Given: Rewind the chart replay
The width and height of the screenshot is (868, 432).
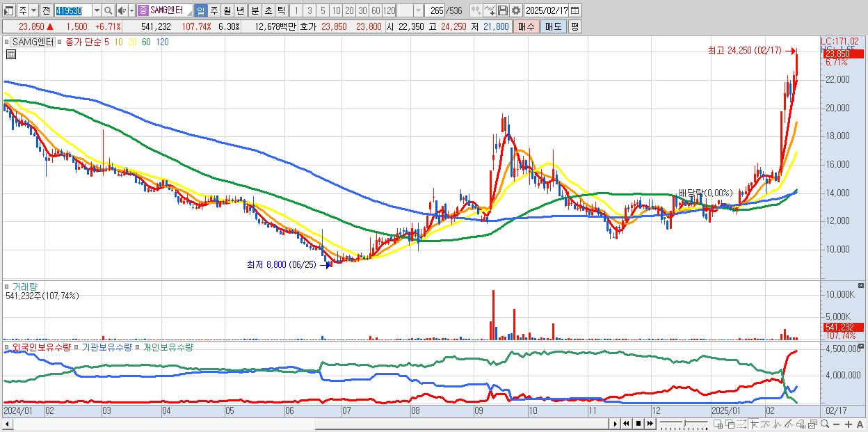Looking at the screenshot, I should 626,424.
